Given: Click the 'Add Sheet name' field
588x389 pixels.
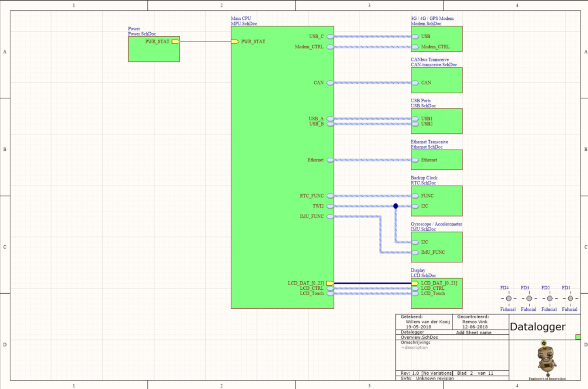Looking at the screenshot, I should tap(474, 332).
